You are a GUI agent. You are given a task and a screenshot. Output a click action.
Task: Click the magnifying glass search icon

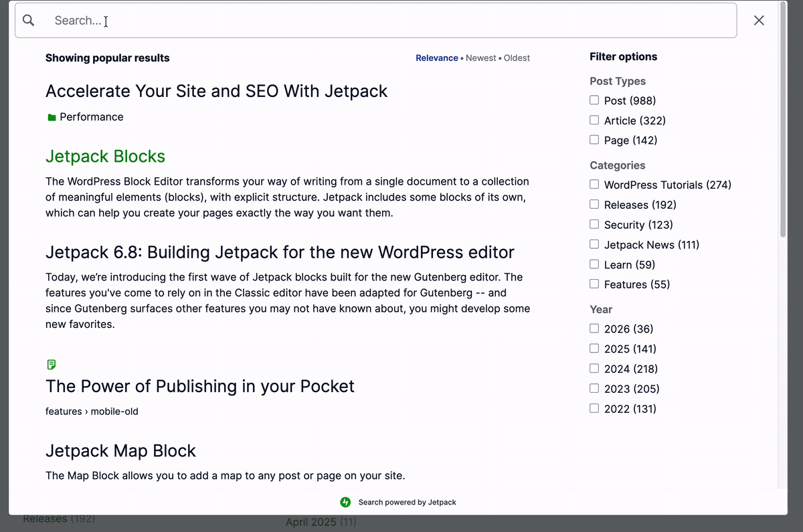(x=28, y=20)
